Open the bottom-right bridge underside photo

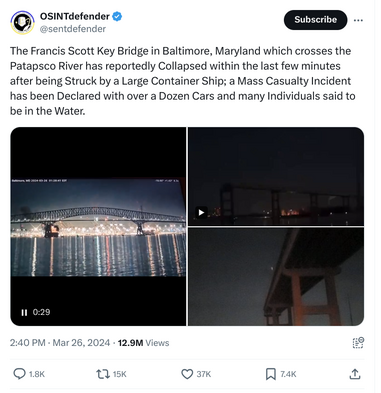tap(276, 277)
